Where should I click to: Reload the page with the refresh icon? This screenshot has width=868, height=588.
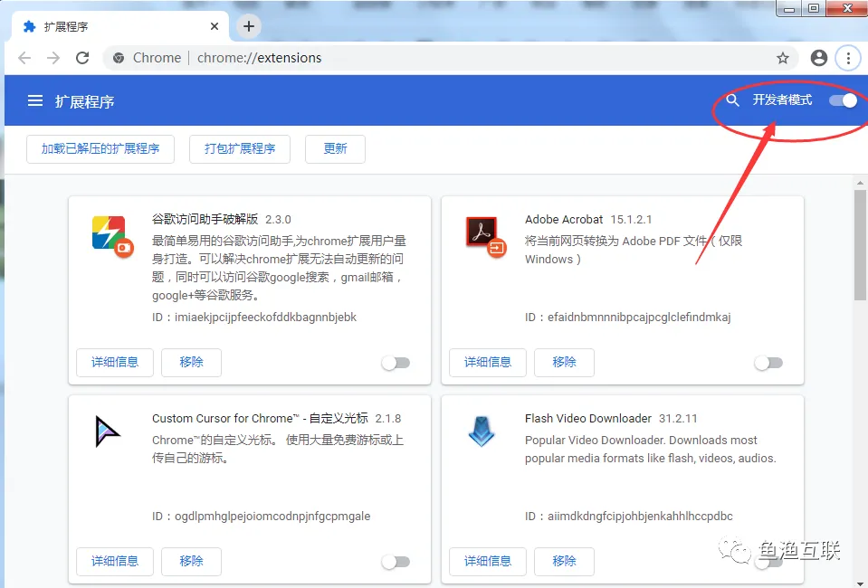coord(82,58)
